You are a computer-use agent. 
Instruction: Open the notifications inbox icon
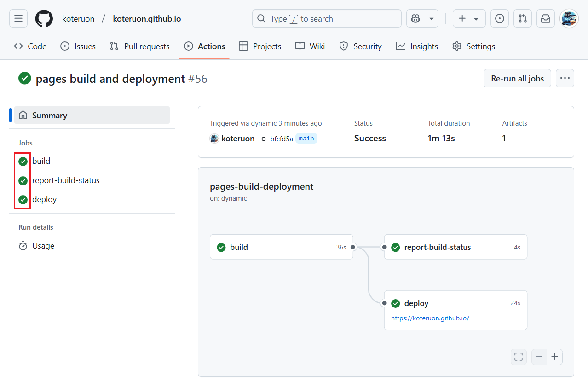(545, 18)
